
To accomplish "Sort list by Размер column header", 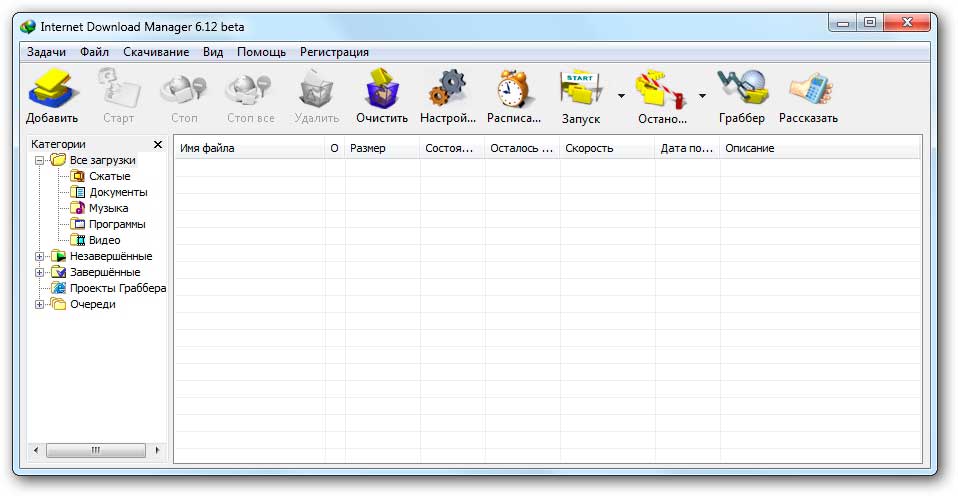I will (382, 148).
